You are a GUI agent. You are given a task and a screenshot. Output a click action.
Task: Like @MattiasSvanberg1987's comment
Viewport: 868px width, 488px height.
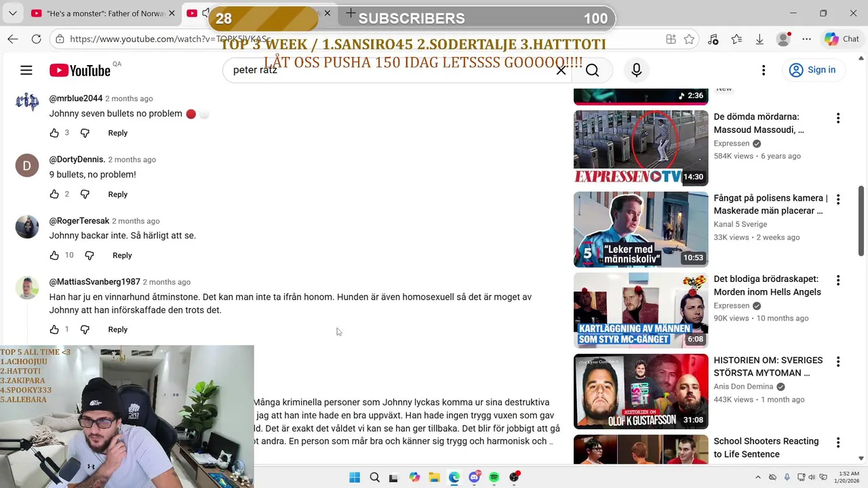54,329
